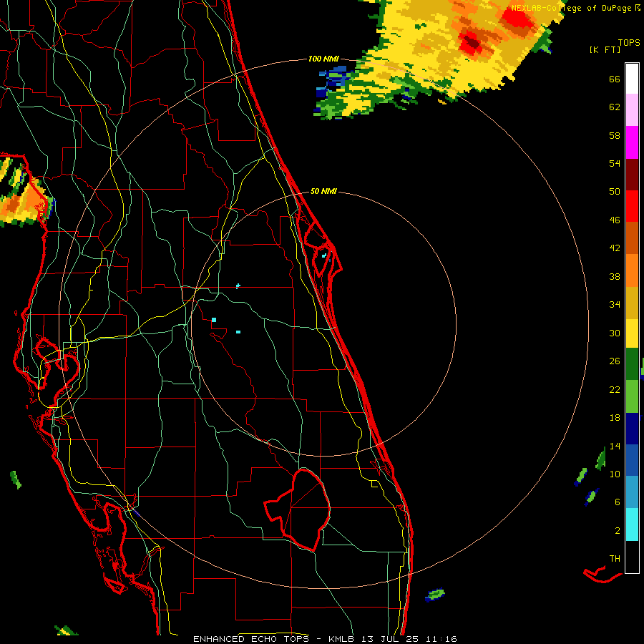Click the legend value 34
Screen dimensions: 644x644
[x=615, y=305]
